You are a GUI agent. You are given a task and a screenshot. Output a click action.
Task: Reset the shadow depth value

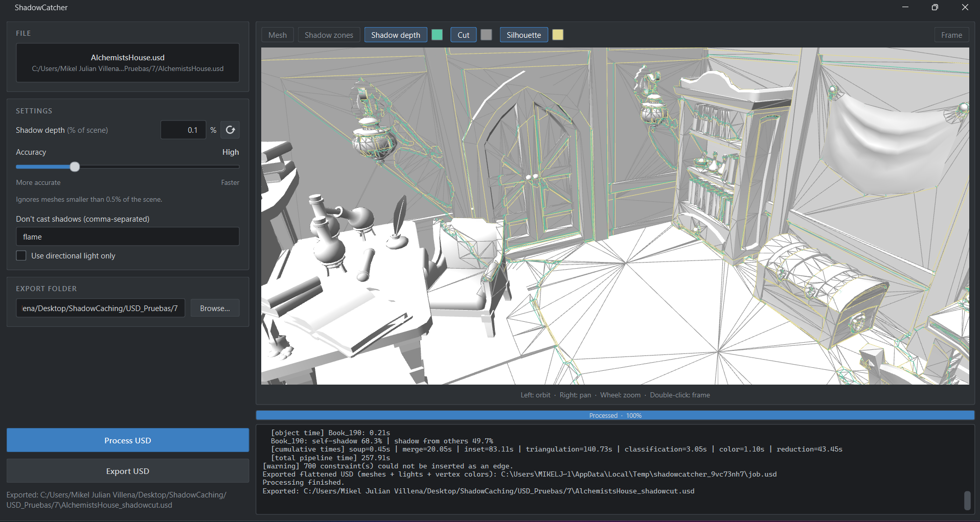[x=231, y=130]
